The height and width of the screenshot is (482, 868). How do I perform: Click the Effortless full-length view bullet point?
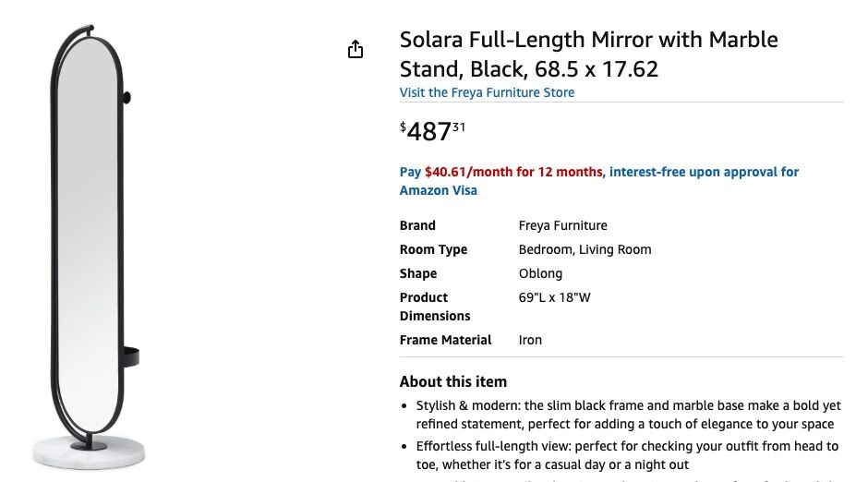pyautogui.click(x=627, y=455)
